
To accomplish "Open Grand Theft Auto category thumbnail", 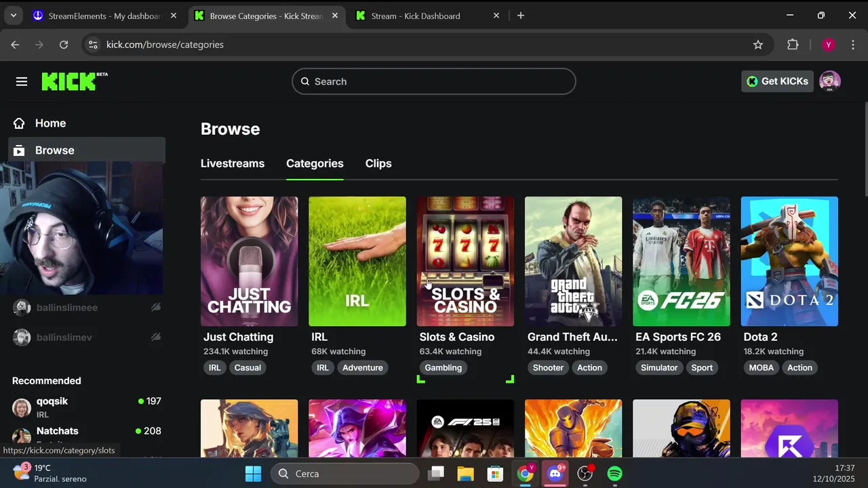I will click(573, 262).
